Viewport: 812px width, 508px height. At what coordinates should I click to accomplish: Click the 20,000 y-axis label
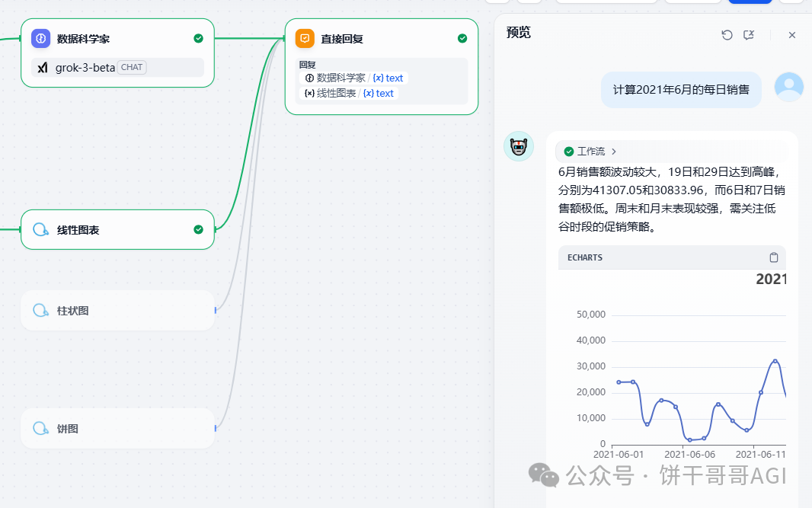(x=591, y=392)
